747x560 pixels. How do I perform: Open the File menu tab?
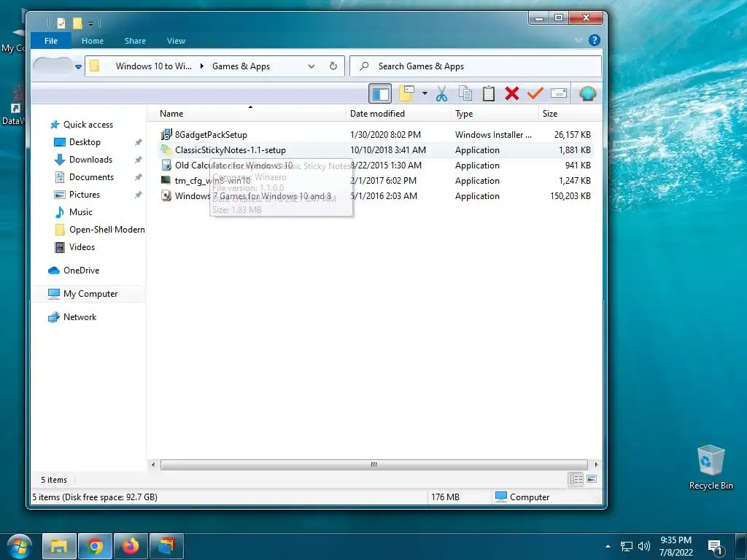pos(51,41)
